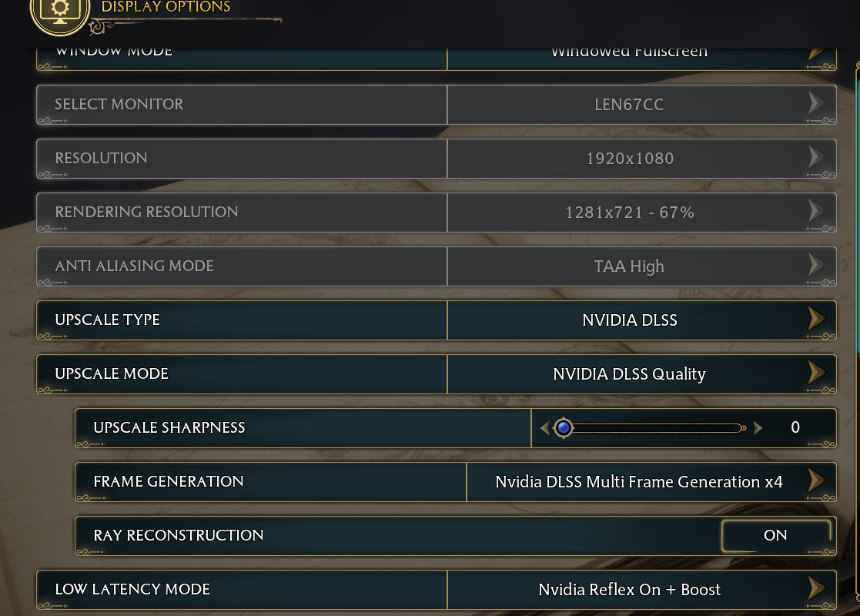Open the TAA High anti aliasing selector
This screenshot has height=616, width=860.
pyautogui.click(x=629, y=266)
